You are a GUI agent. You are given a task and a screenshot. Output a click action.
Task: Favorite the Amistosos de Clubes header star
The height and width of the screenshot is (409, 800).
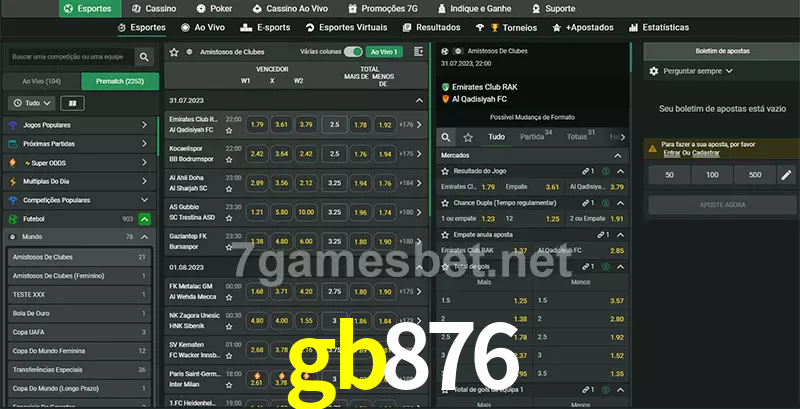pyautogui.click(x=174, y=52)
